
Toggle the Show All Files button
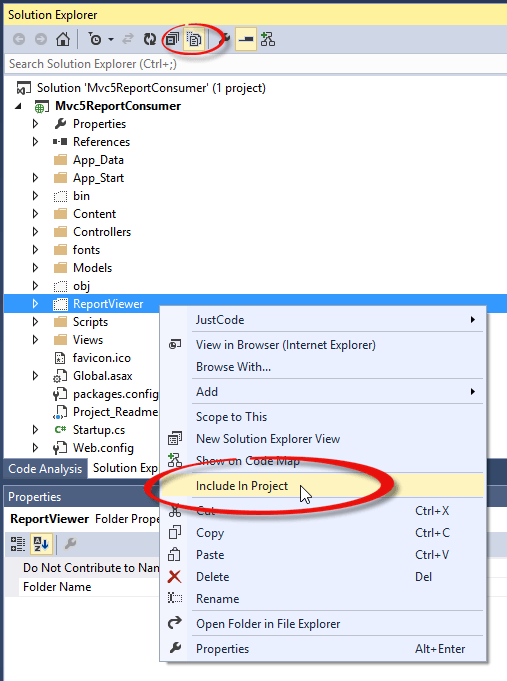pos(194,40)
